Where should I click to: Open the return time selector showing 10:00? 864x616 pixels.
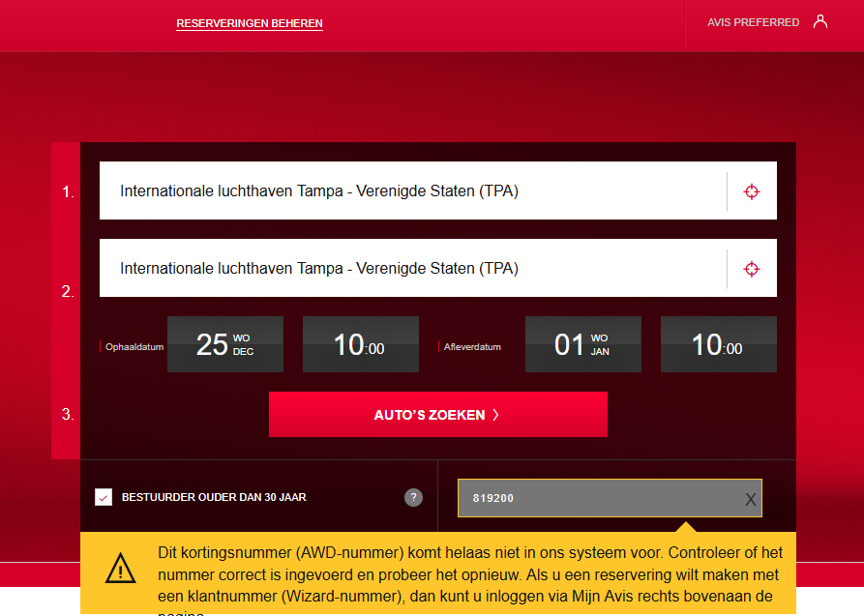[718, 344]
